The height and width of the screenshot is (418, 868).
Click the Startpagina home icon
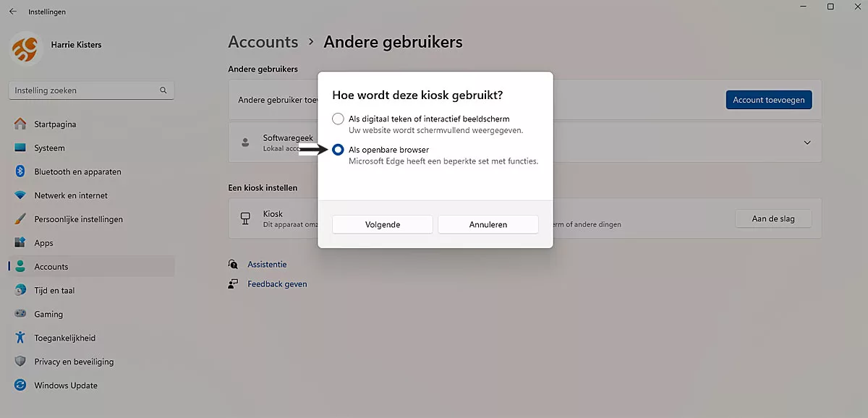(x=20, y=124)
